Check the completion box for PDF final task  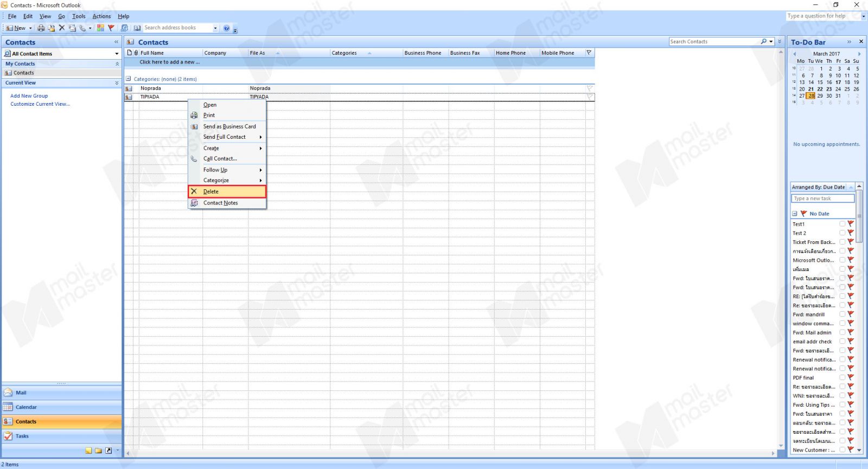pyautogui.click(x=842, y=377)
